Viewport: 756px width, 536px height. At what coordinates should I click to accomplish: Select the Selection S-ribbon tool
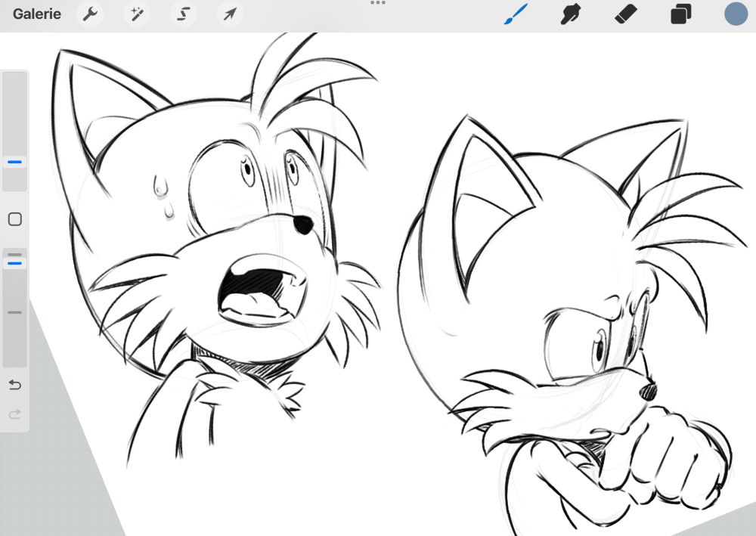coord(183,14)
